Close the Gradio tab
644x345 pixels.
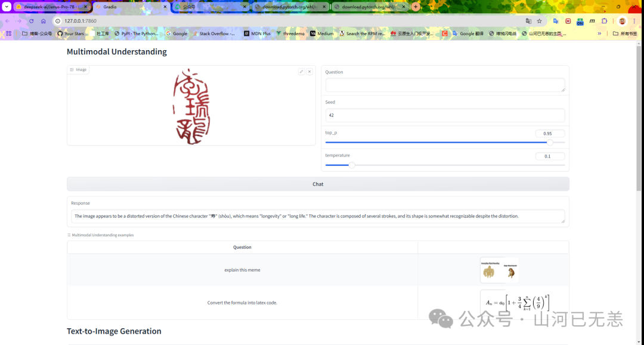tap(165, 7)
